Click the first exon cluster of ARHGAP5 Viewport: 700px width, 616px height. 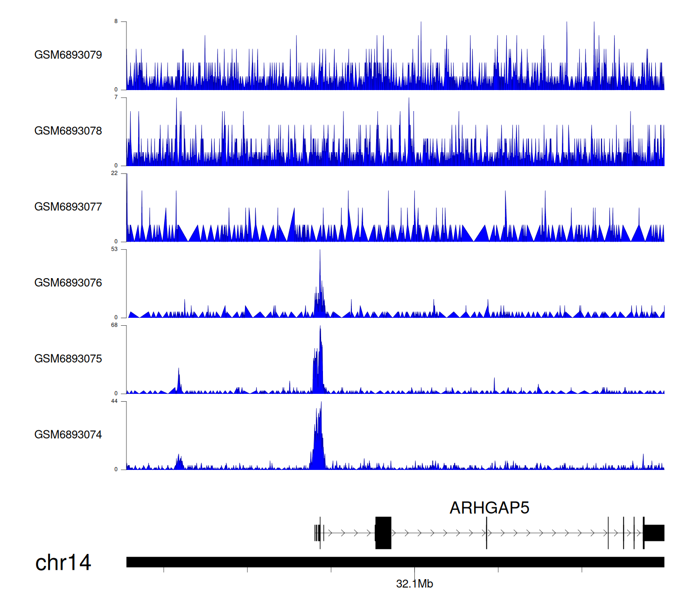click(x=318, y=533)
